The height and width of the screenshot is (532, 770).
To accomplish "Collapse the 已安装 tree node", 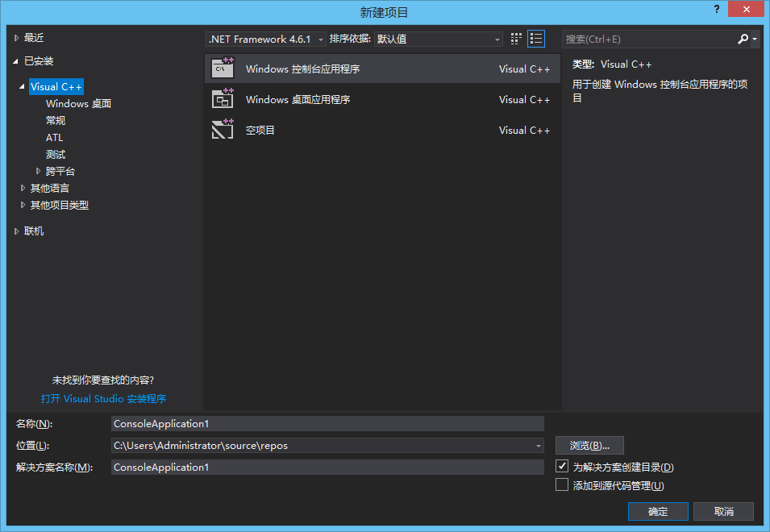I will coord(15,61).
